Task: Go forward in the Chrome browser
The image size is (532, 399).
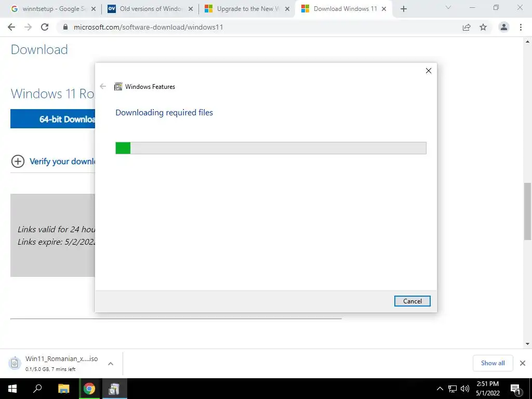Action: pos(28,27)
